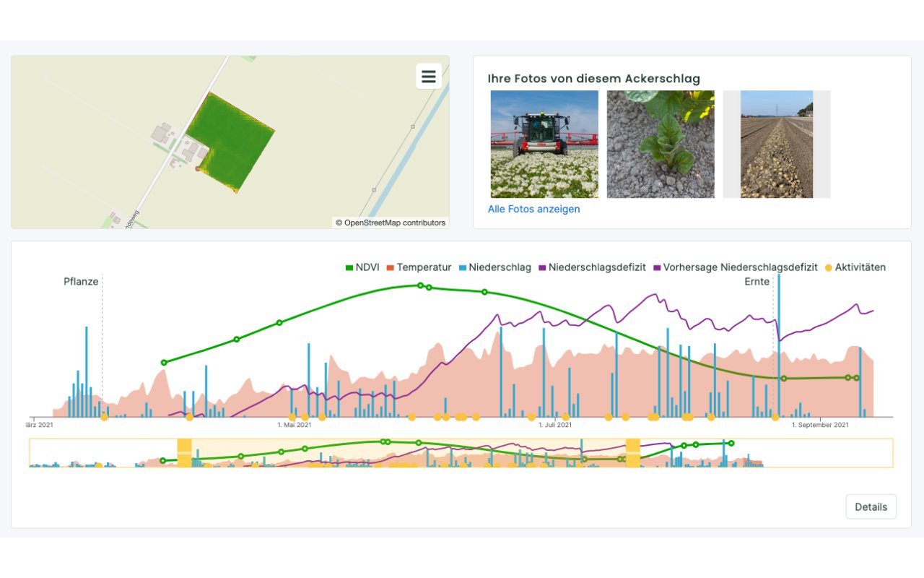Click the 1. Juli 2021 axis label
924x578 pixels.
(555, 425)
